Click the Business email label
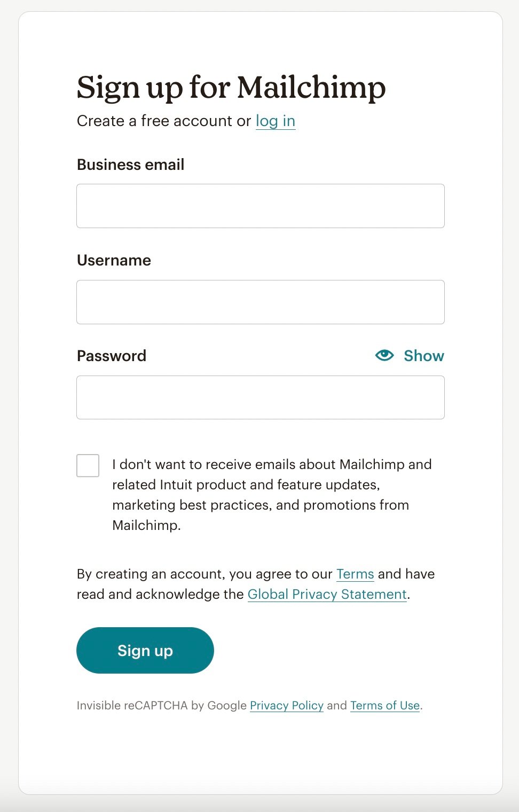 pos(130,165)
